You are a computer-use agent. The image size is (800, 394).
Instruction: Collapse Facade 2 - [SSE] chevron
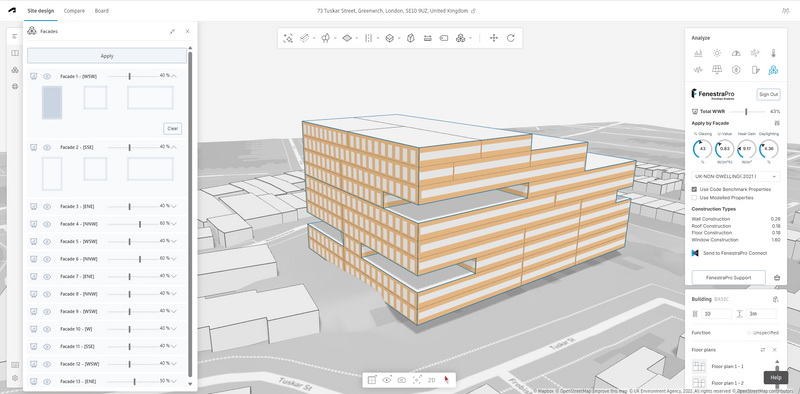click(174, 147)
